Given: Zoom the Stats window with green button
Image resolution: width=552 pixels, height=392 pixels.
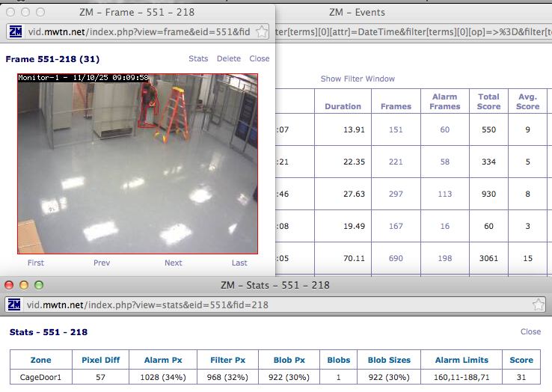Looking at the screenshot, I should (39, 285).
